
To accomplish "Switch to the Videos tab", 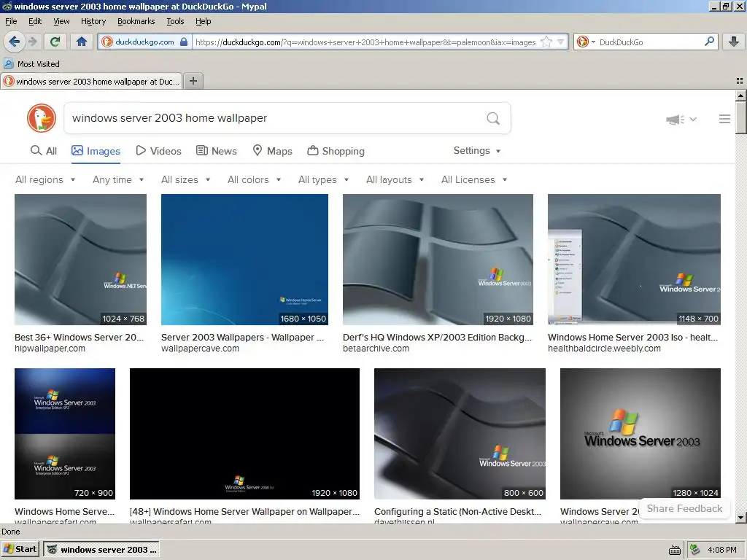I will 158,151.
